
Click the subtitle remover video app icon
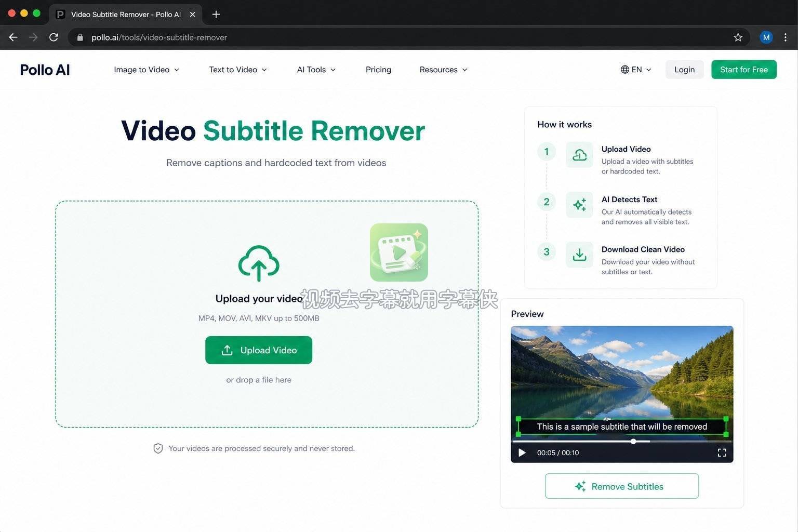click(399, 252)
